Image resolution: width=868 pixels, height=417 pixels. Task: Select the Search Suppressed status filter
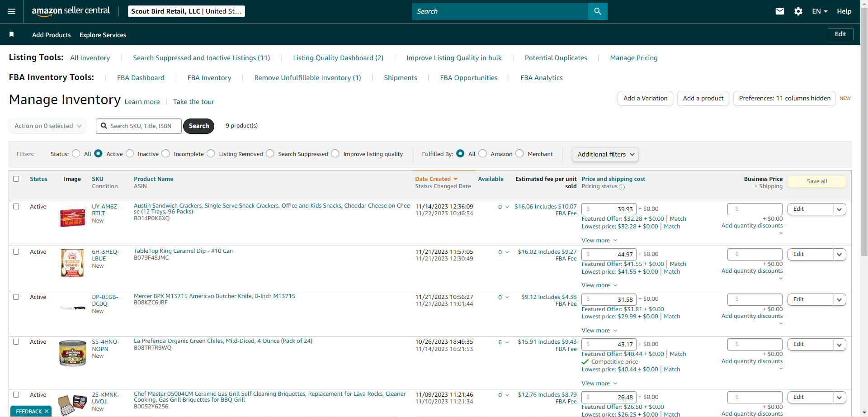(270, 153)
